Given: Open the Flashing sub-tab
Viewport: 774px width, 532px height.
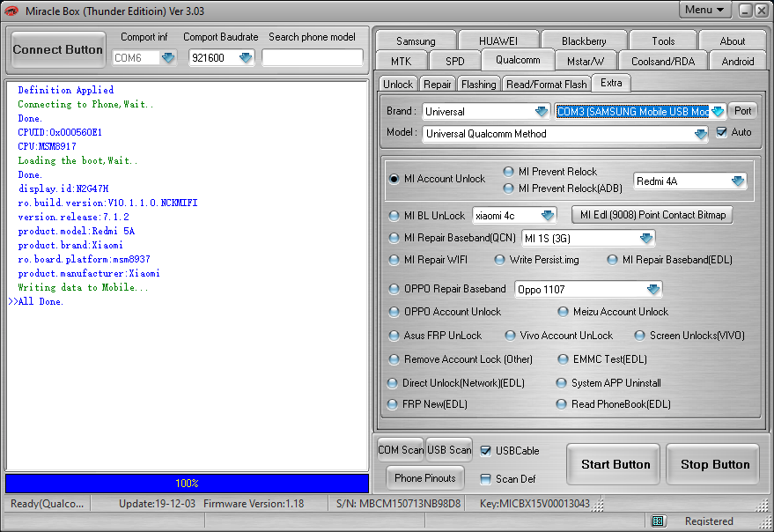Looking at the screenshot, I should coord(478,85).
